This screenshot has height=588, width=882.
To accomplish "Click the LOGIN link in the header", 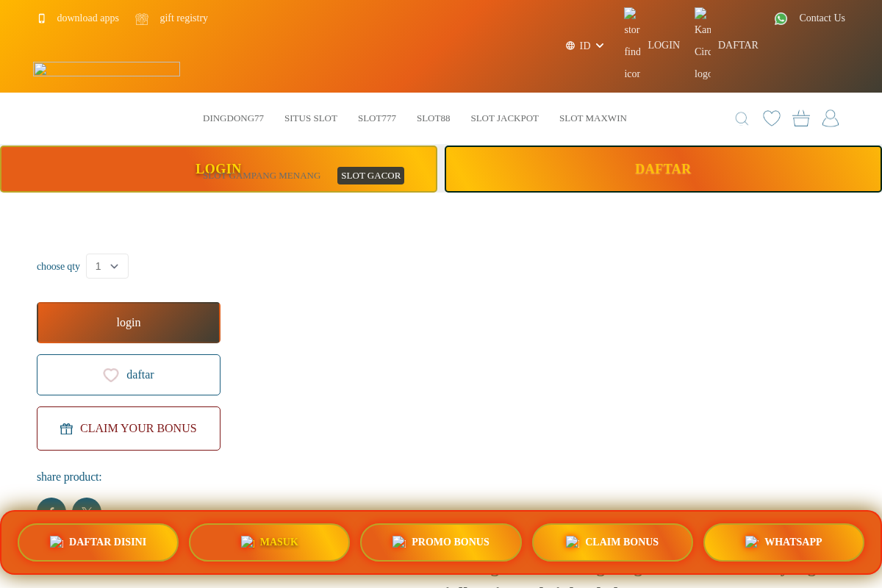I will (x=664, y=46).
